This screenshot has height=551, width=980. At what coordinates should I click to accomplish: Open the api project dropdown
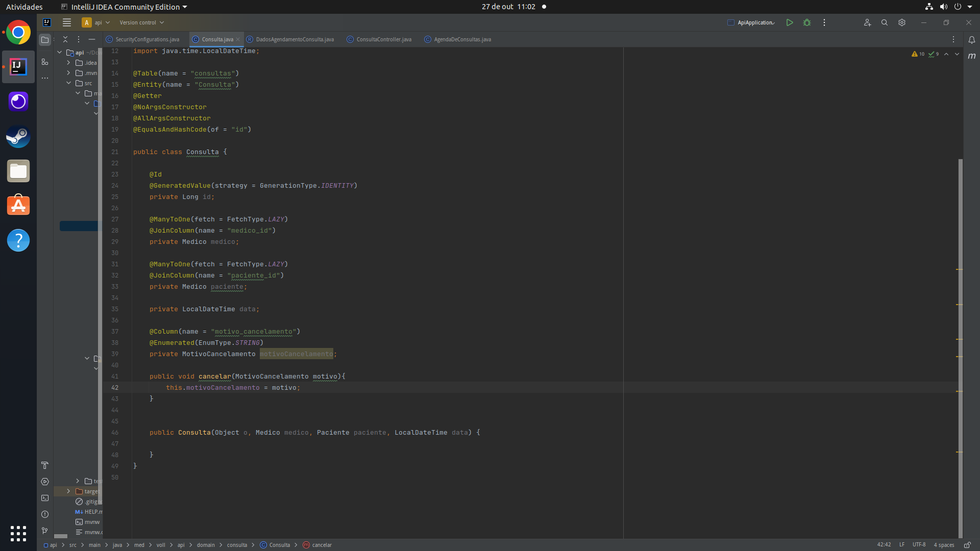pyautogui.click(x=96, y=22)
